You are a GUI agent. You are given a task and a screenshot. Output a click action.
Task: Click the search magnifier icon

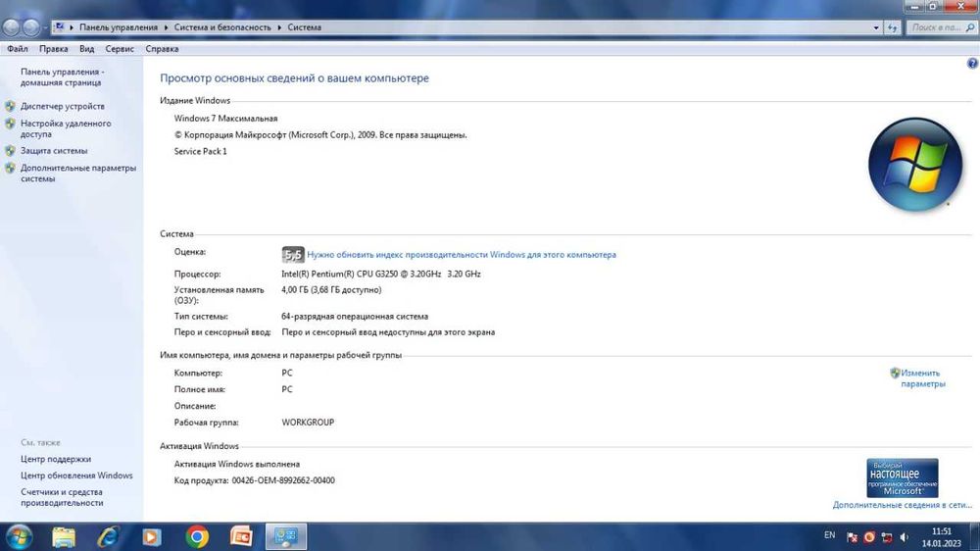pos(970,27)
